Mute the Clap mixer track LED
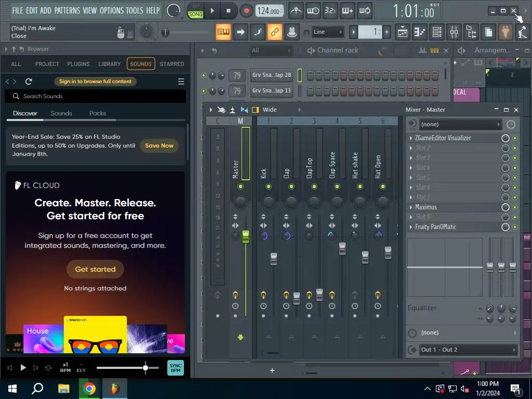This screenshot has height=399, width=532. coord(291,187)
